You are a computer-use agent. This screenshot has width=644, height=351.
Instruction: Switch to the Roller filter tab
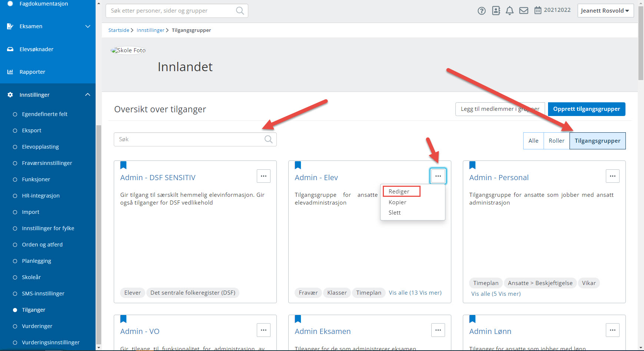pos(557,141)
